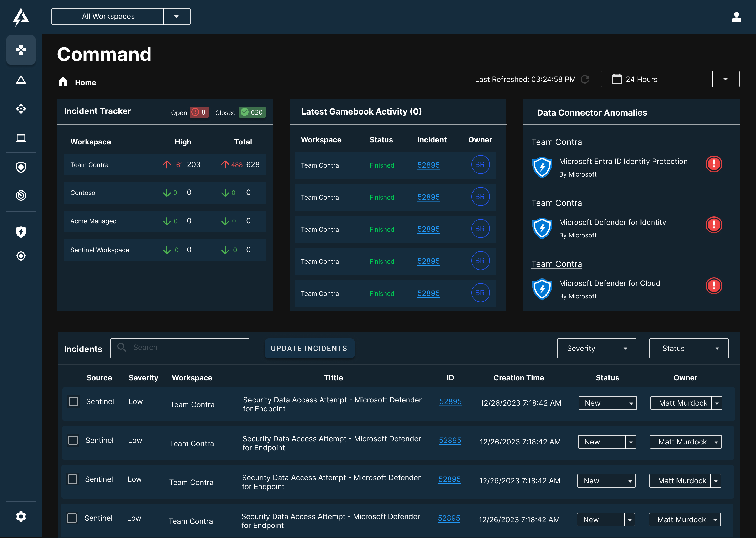Open the triangle alerts icon in sidebar
The height and width of the screenshot is (538, 756).
pyautogui.click(x=21, y=80)
